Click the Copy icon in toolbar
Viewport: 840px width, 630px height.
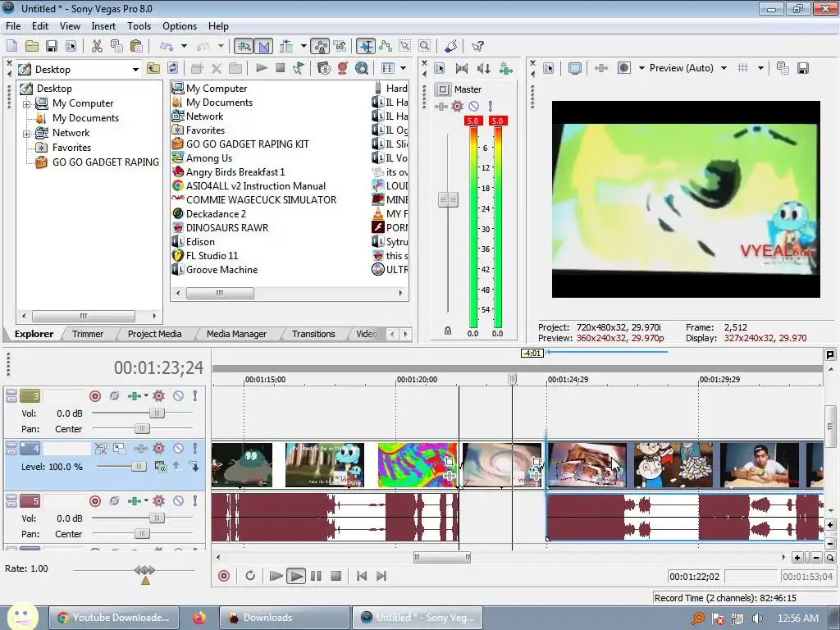click(x=116, y=46)
